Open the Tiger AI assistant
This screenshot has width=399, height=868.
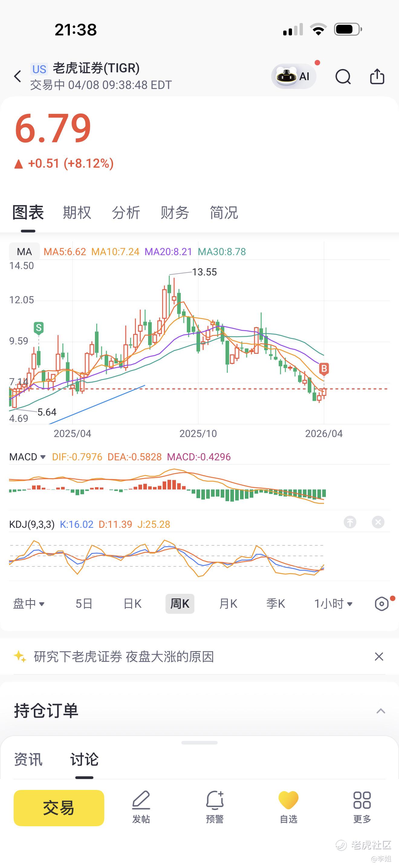click(x=294, y=77)
